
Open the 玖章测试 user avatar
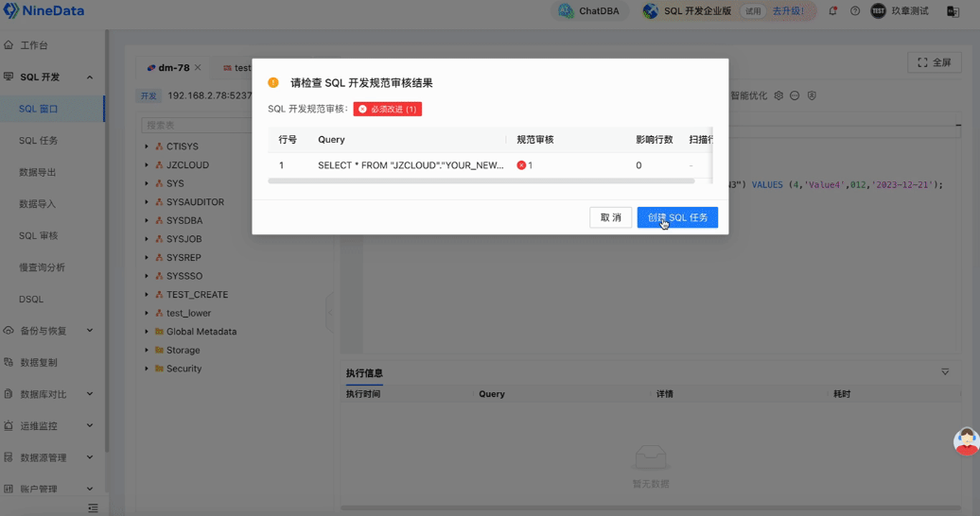(x=878, y=11)
